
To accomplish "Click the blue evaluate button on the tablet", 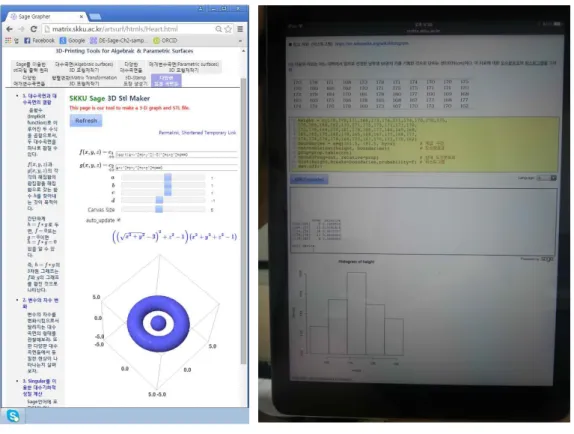I will pos(309,179).
